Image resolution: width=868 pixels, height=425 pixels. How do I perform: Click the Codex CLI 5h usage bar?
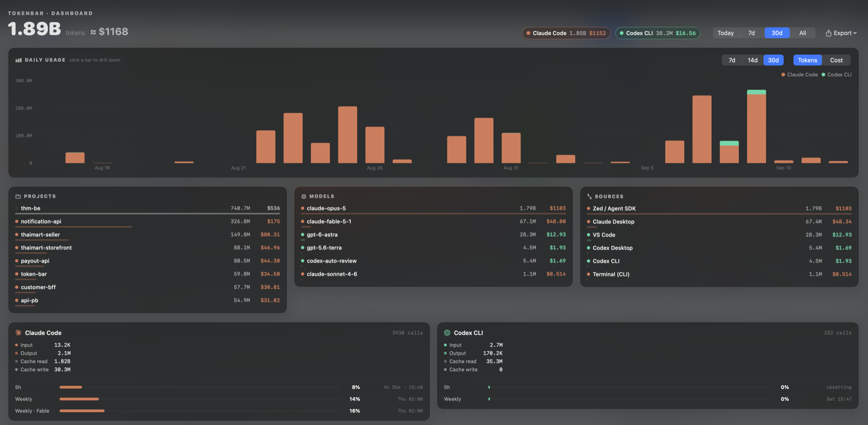(629, 387)
